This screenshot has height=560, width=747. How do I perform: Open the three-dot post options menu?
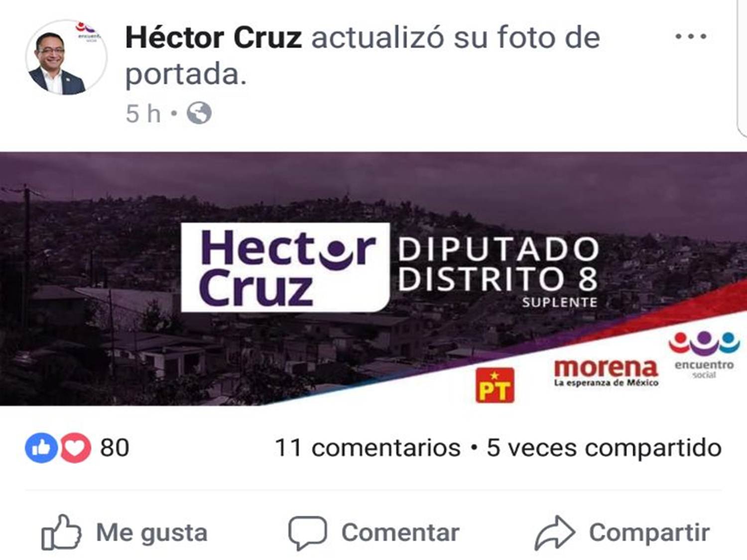(691, 36)
